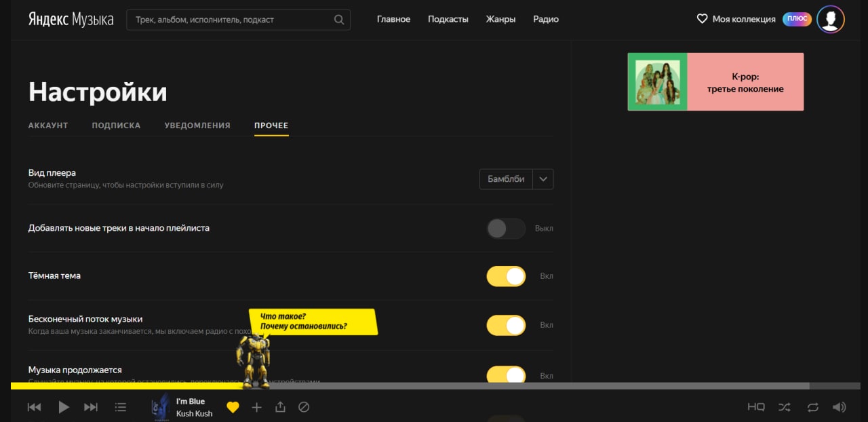
Task: Open the playback queue list icon
Action: pyautogui.click(x=121, y=407)
